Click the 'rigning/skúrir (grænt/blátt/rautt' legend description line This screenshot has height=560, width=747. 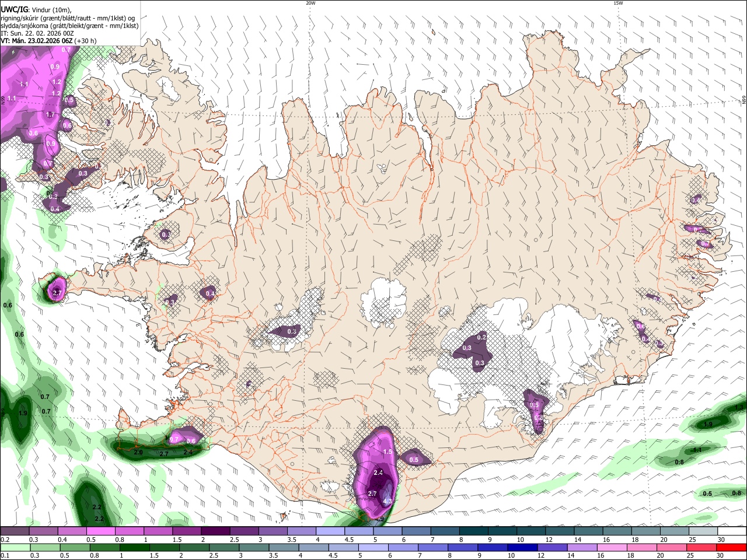(x=68, y=18)
